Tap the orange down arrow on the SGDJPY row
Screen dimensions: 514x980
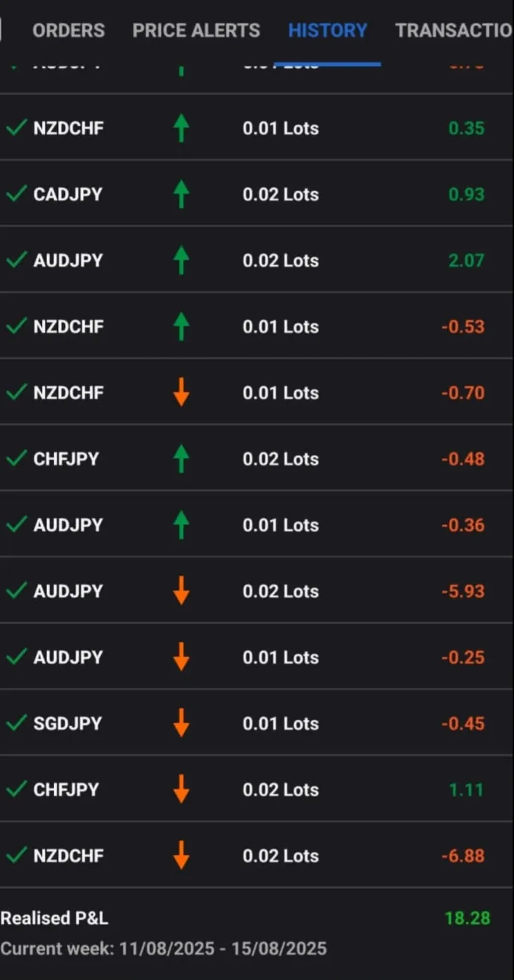(181, 723)
